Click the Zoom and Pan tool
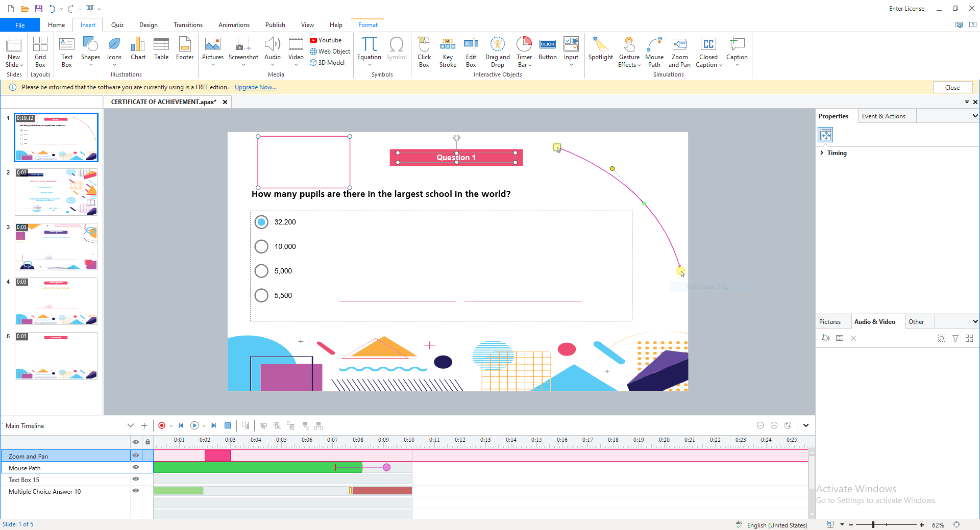980x530 pixels. point(679,50)
